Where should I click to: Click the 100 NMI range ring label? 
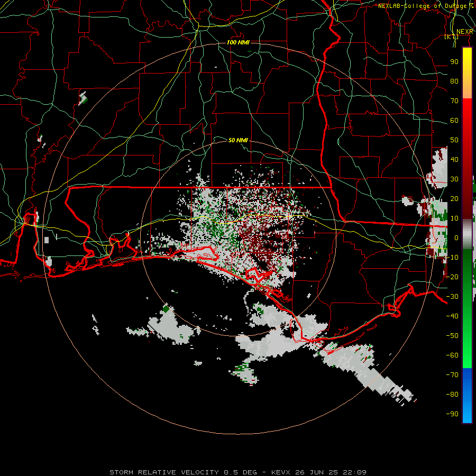238,42
